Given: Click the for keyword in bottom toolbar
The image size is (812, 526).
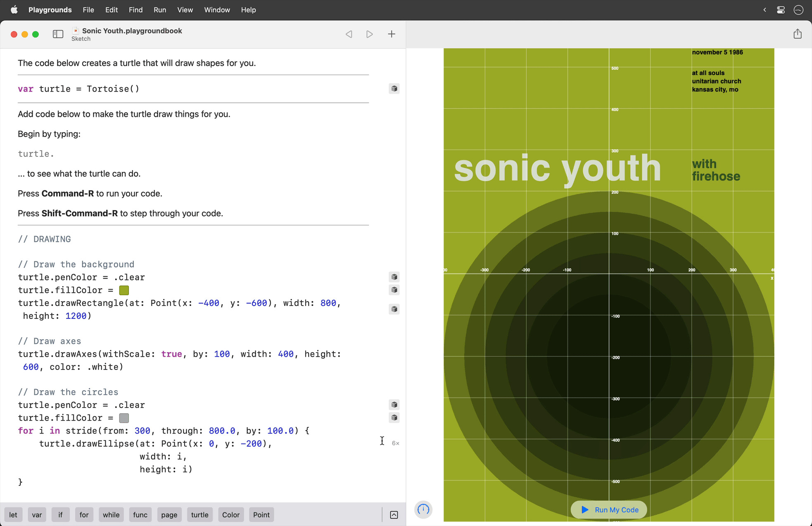Looking at the screenshot, I should coord(83,514).
